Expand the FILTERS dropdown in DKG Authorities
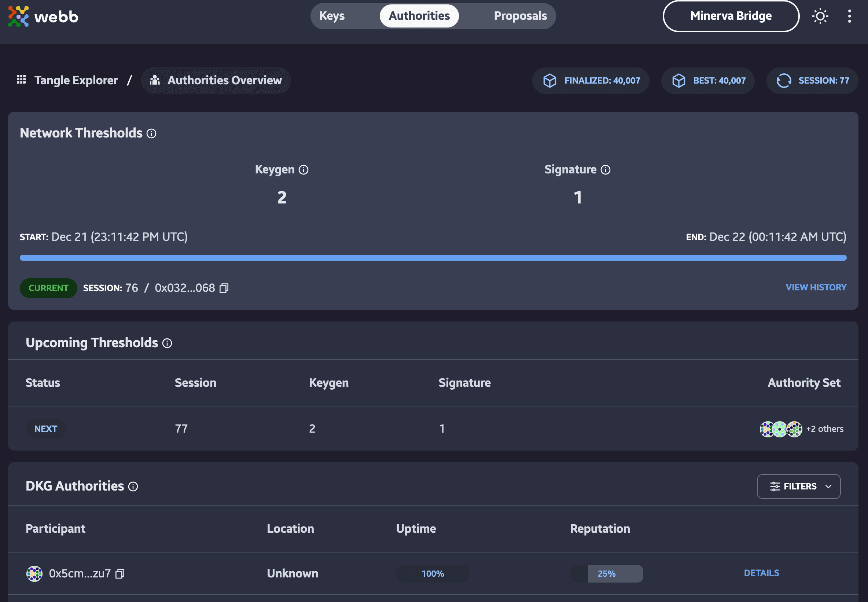The width and height of the screenshot is (868, 602). (x=799, y=487)
